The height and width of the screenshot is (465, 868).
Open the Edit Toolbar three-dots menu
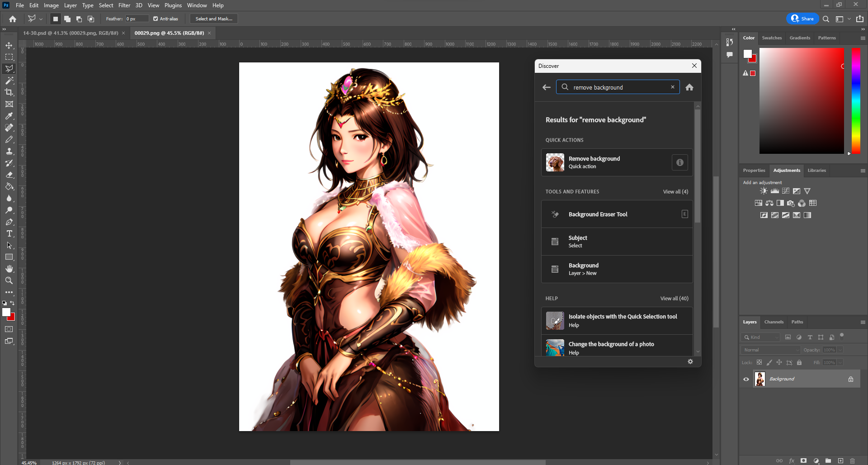tap(9, 292)
